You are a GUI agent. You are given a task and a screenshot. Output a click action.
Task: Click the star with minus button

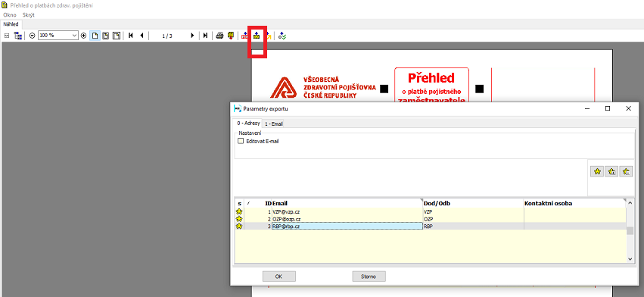pos(626,171)
